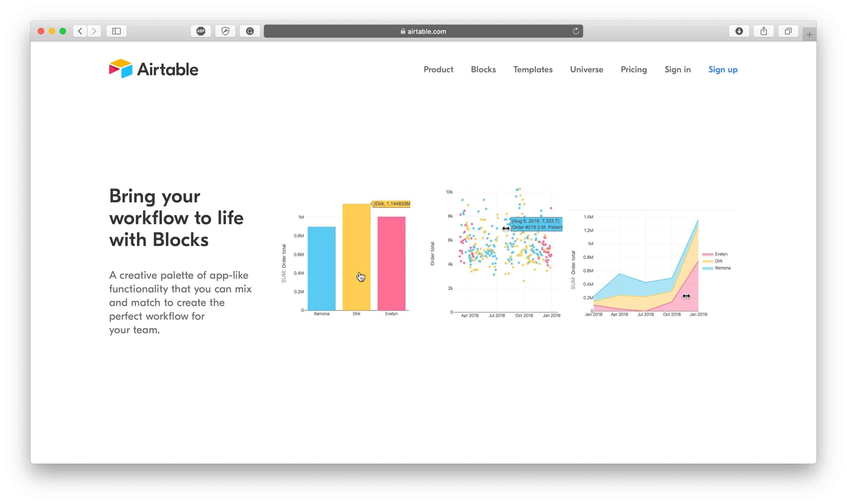This screenshot has height=504, width=847.
Task: Open the Universe menu item
Action: click(587, 69)
